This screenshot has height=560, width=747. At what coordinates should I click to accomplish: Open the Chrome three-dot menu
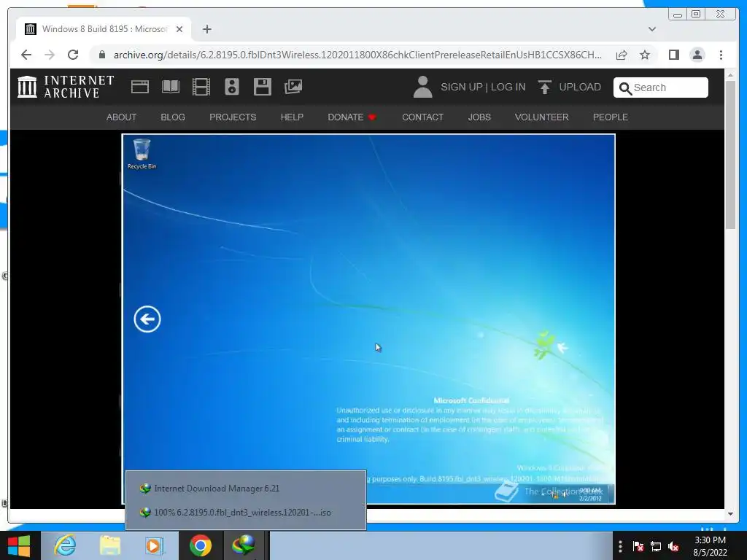[x=721, y=55]
